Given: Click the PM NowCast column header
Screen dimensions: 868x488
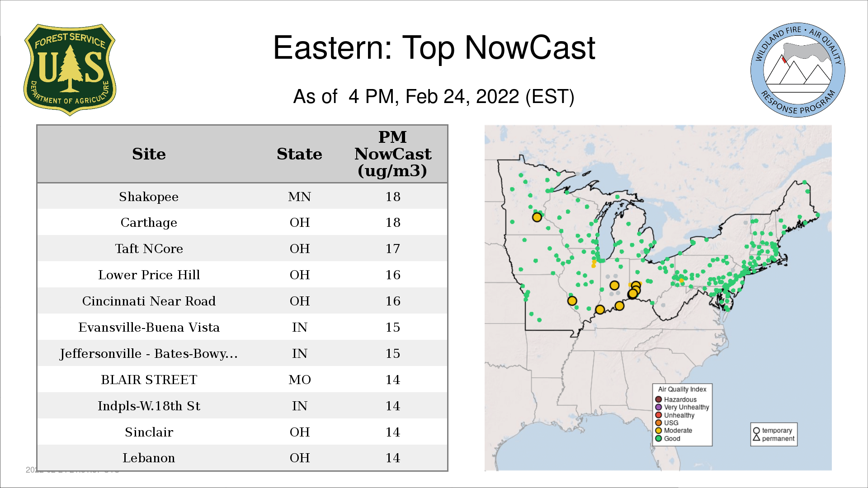Looking at the screenshot, I should (x=392, y=154).
